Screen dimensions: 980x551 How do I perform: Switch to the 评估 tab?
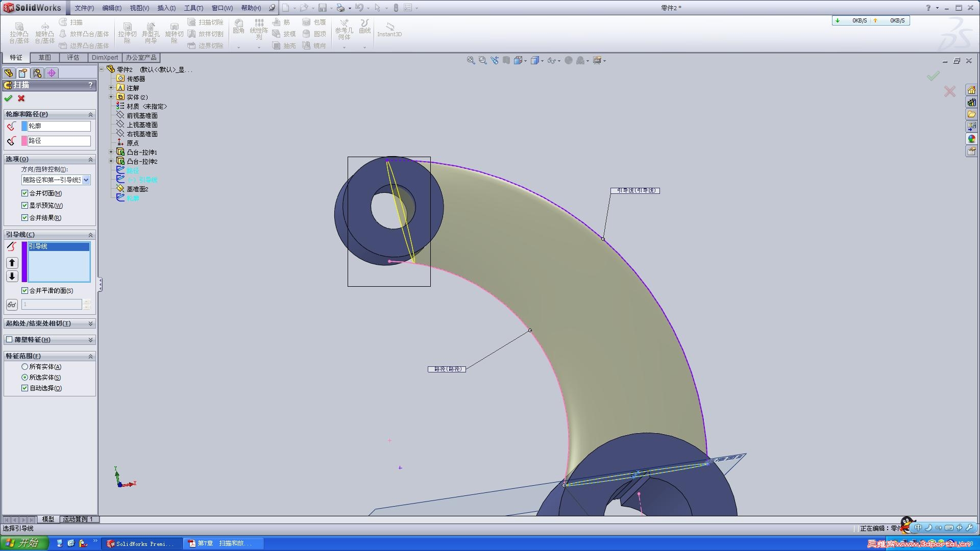tap(73, 58)
